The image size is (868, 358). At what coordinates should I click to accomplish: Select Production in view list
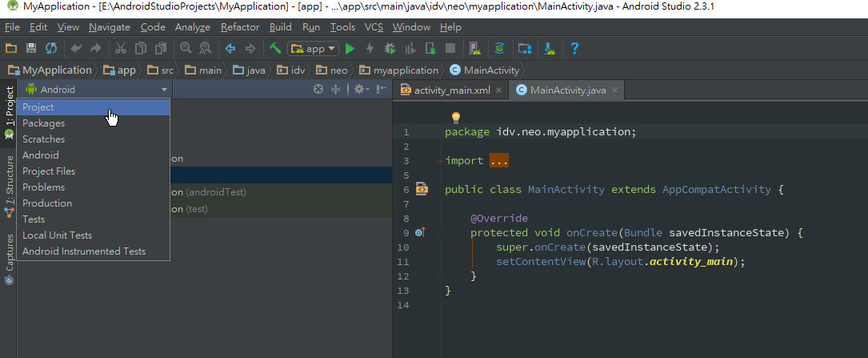pyautogui.click(x=94, y=203)
